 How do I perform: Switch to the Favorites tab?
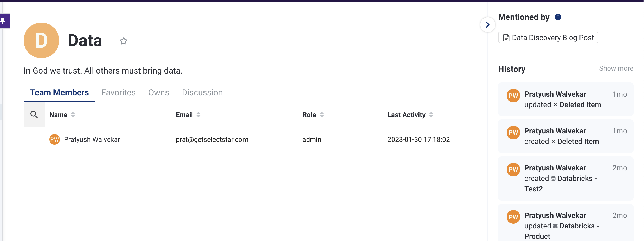point(119,92)
